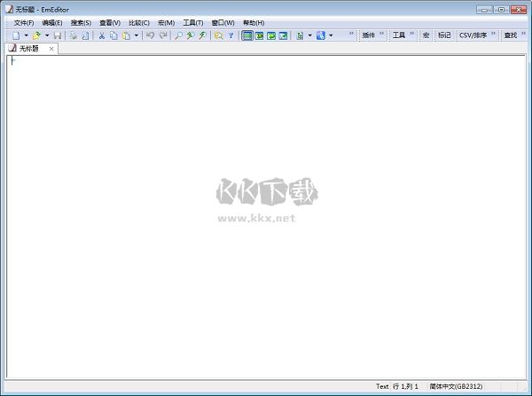Open the 工具(T) menu in menu bar
The width and height of the screenshot is (532, 396).
[193, 23]
